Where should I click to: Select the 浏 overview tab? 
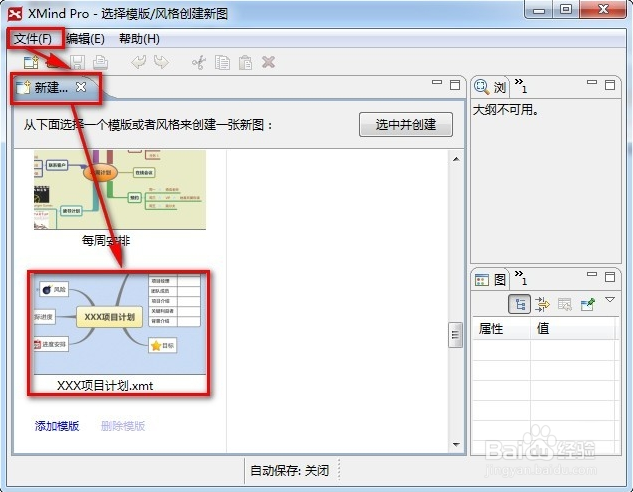pyautogui.click(x=490, y=87)
